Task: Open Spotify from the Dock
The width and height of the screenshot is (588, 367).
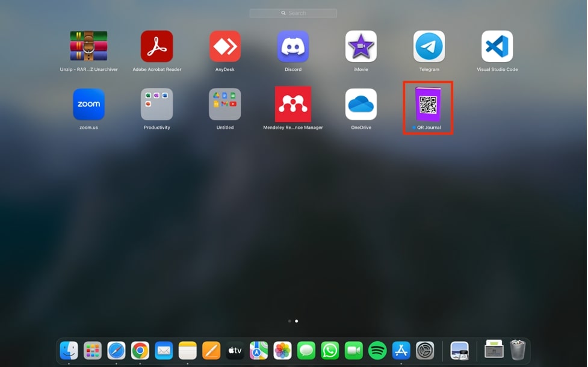Action: [377, 350]
